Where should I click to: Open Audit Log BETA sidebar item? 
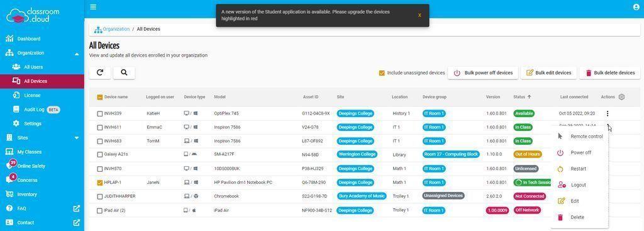tap(42, 110)
